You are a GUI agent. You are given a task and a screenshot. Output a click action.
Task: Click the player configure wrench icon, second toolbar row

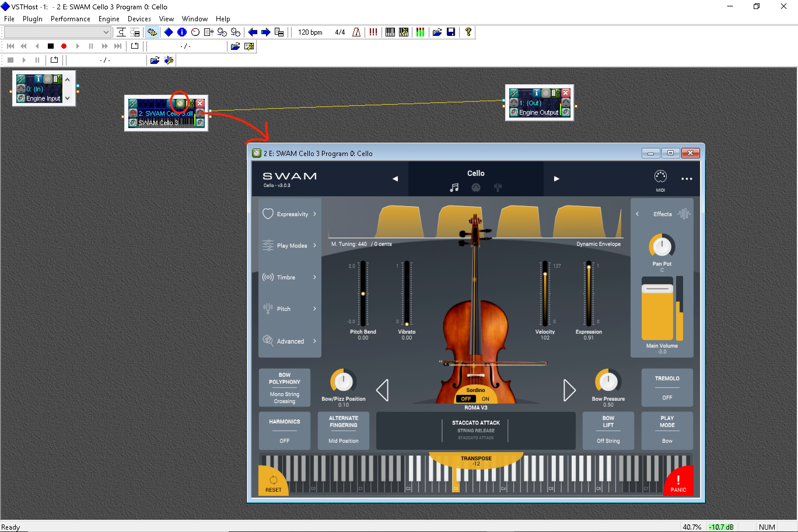249,46
